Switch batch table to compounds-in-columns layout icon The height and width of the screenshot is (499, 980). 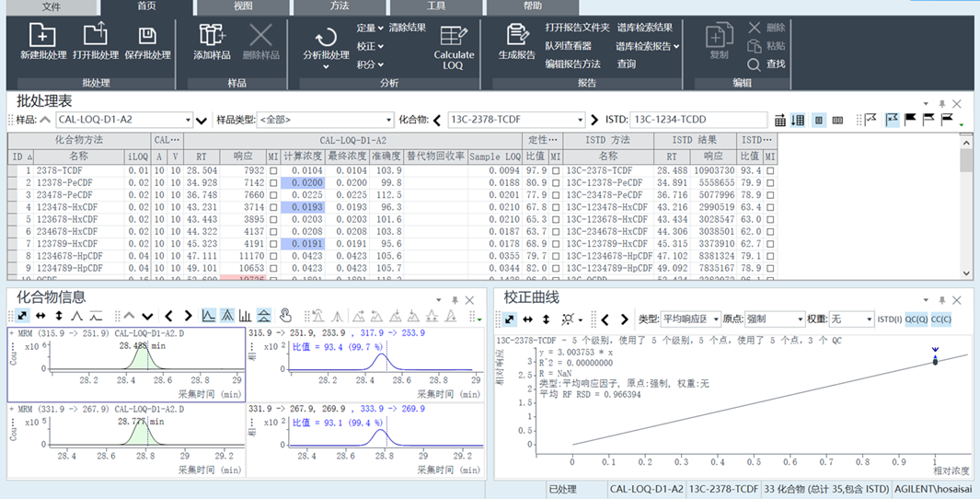780,120
